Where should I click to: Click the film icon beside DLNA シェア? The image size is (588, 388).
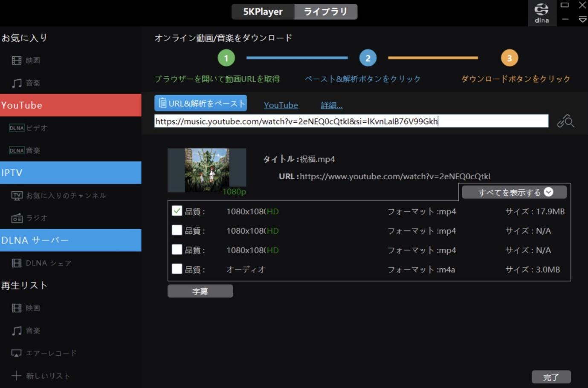point(17,263)
